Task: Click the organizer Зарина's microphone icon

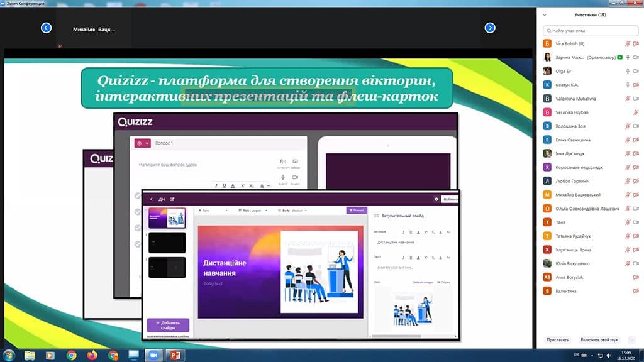Action: (x=628, y=57)
